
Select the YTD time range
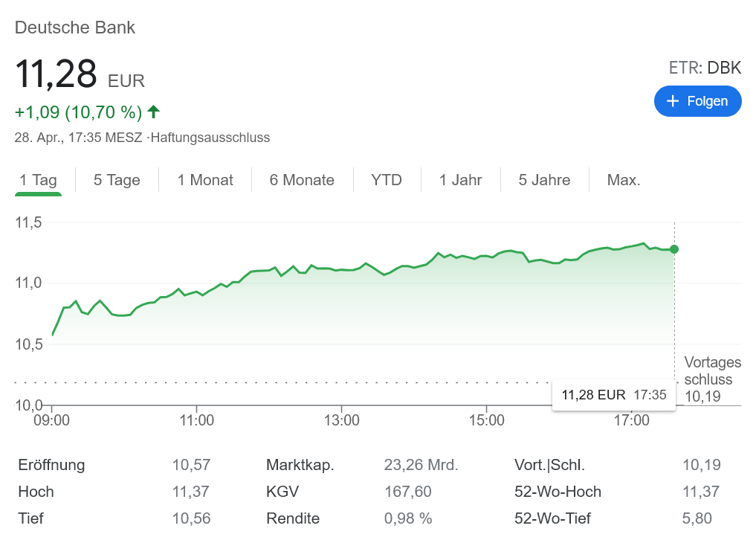[387, 180]
